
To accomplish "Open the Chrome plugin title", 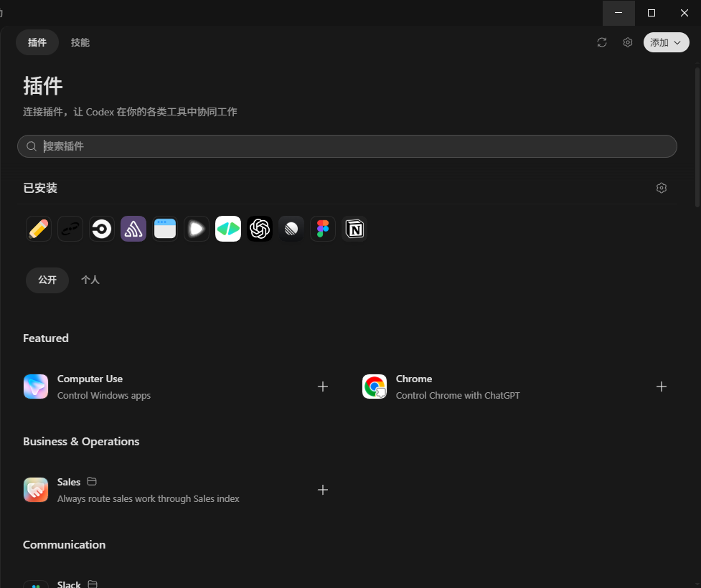I will pos(414,379).
